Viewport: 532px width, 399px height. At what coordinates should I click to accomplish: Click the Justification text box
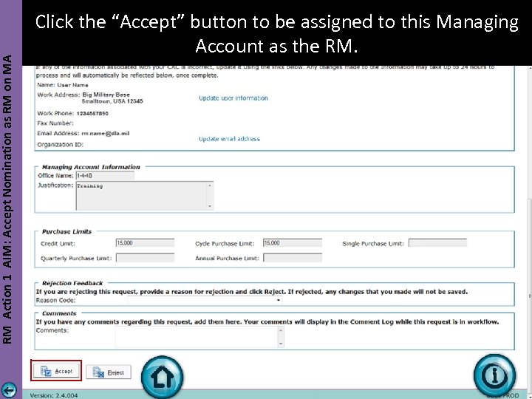[x=145, y=196]
